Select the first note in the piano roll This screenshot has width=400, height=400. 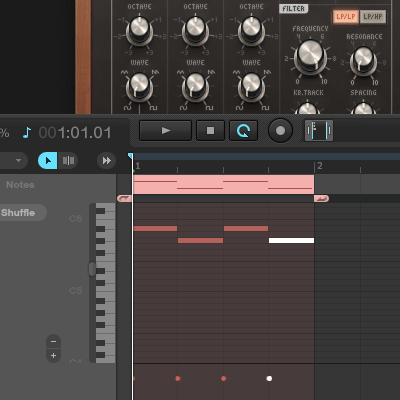[155, 228]
